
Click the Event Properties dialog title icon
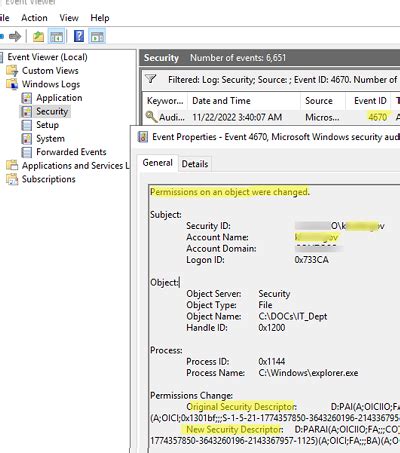[143, 137]
